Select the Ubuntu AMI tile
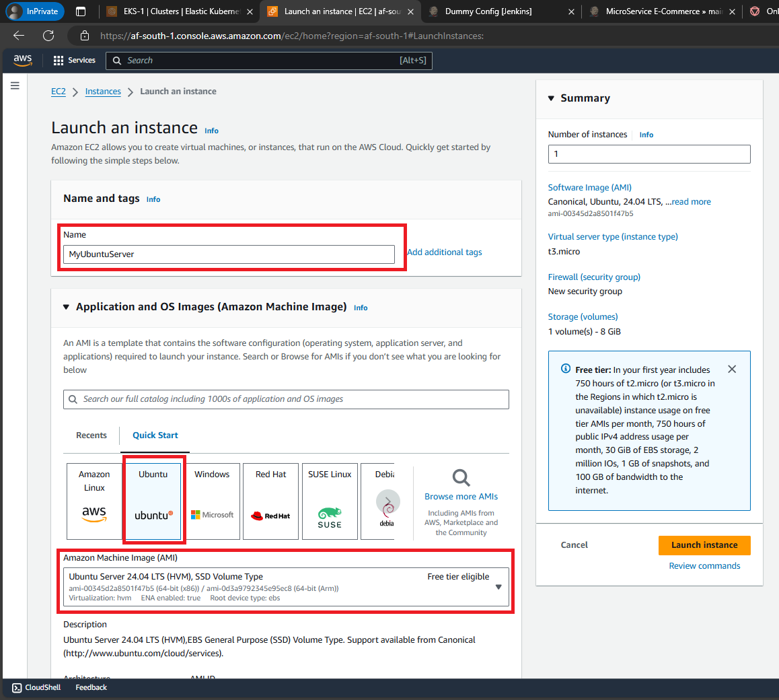This screenshot has width=779, height=700. (153, 501)
